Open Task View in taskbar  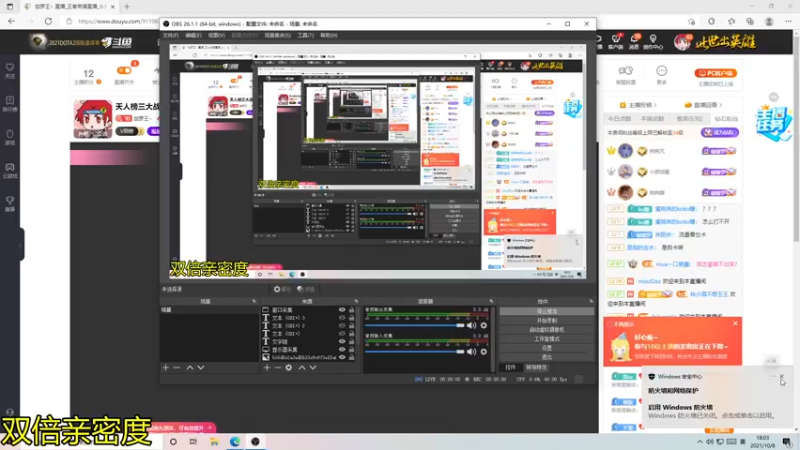(193, 442)
